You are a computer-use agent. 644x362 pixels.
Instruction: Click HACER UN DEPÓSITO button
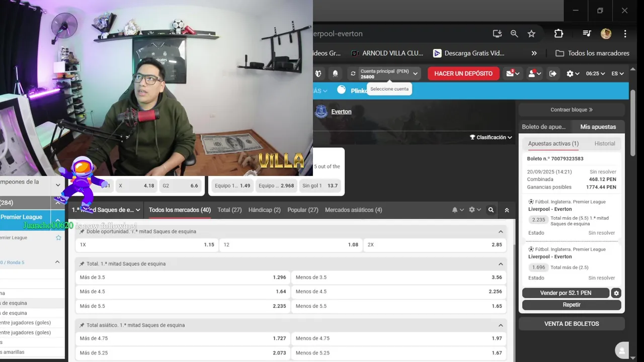coord(463,73)
